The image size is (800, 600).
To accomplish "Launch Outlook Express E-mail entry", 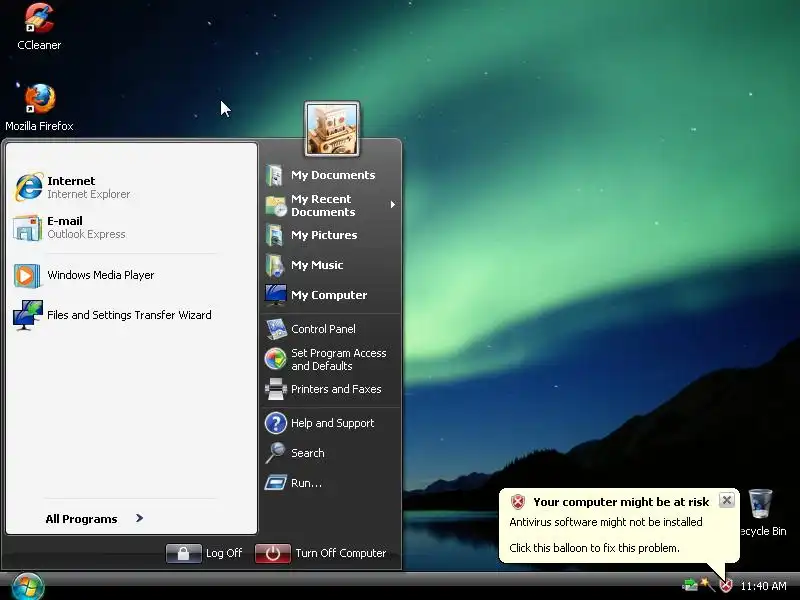I will click(x=132, y=228).
